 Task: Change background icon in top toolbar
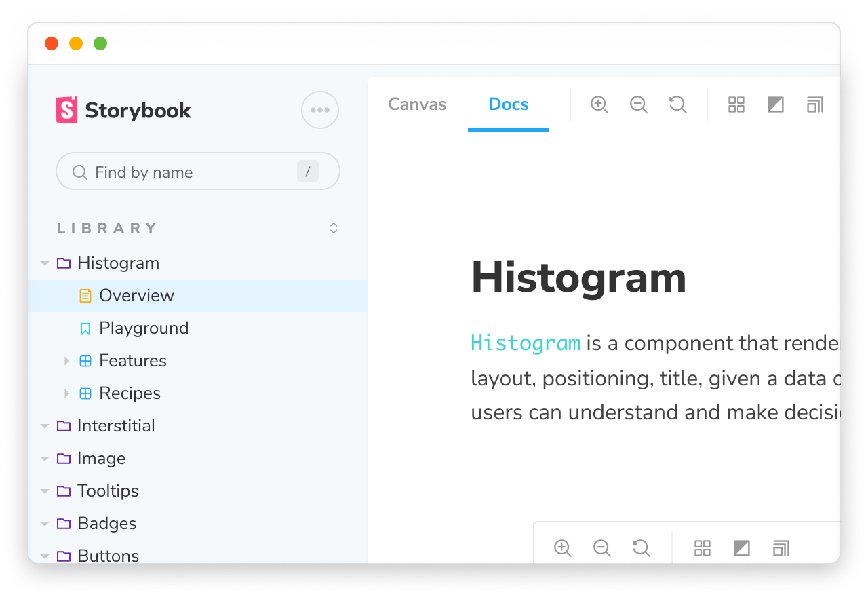(x=776, y=104)
